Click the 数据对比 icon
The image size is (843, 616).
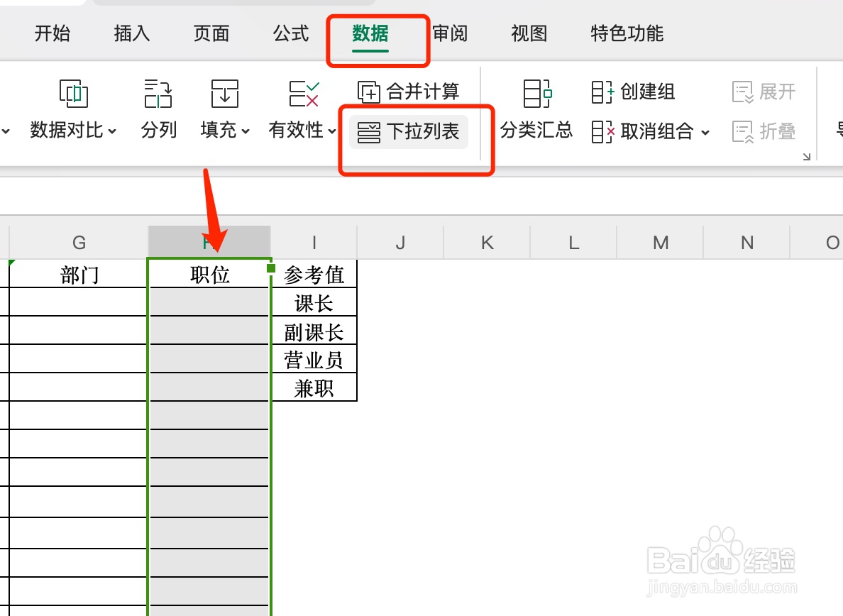coord(74,94)
